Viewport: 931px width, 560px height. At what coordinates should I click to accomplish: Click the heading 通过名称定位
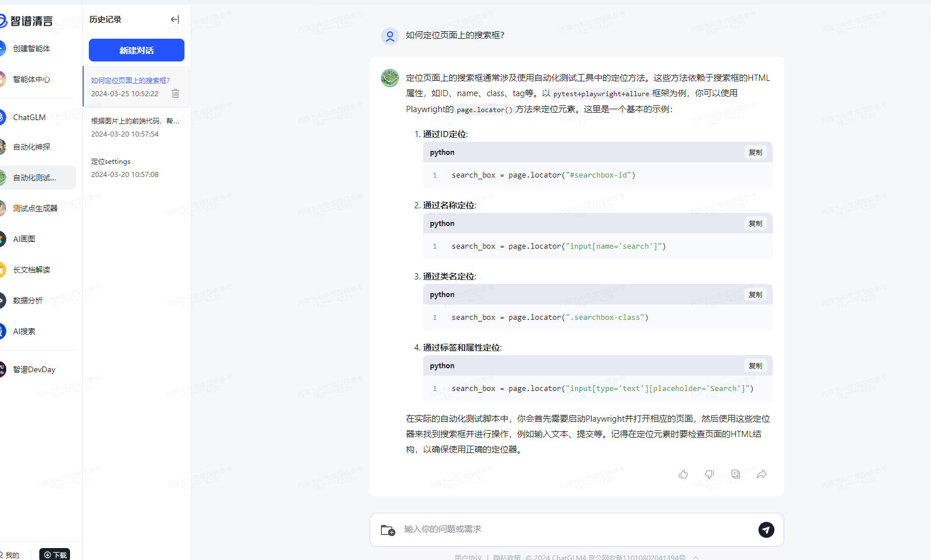[449, 205]
